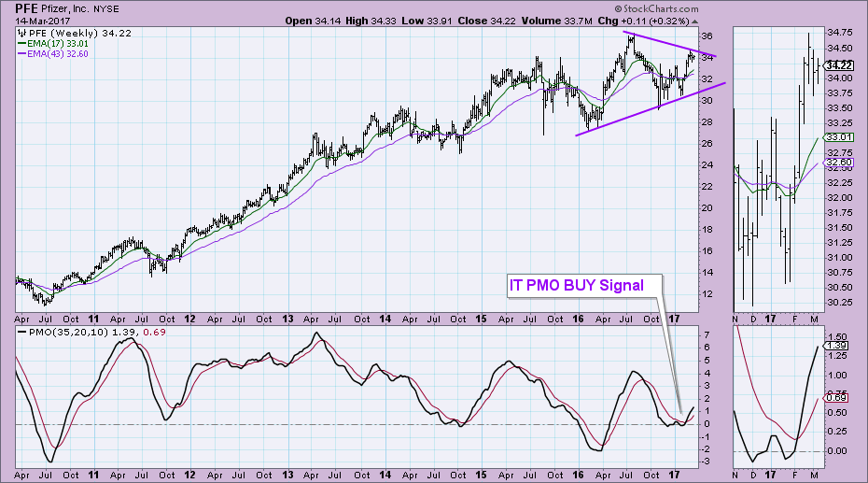Click the red 0.69 PMO signal tag on the right axis
868x483 pixels.
click(x=836, y=398)
